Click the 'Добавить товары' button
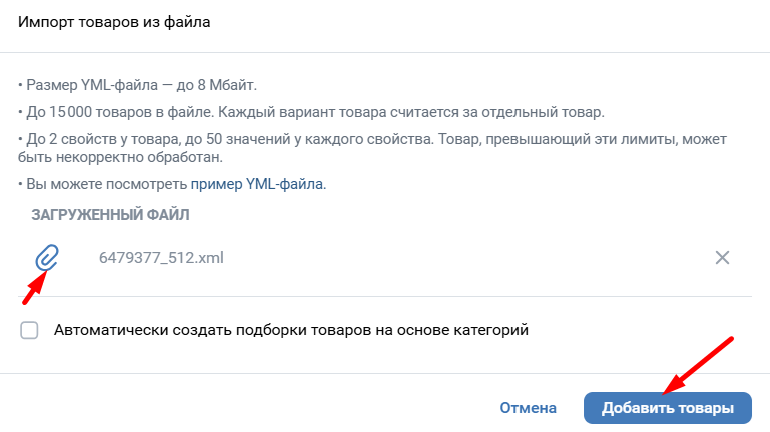 click(x=667, y=408)
